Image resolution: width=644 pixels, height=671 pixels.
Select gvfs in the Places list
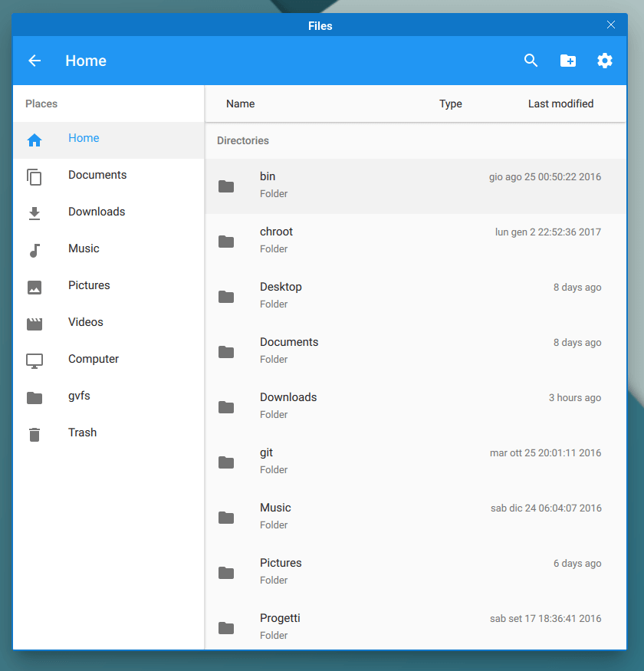(x=79, y=396)
